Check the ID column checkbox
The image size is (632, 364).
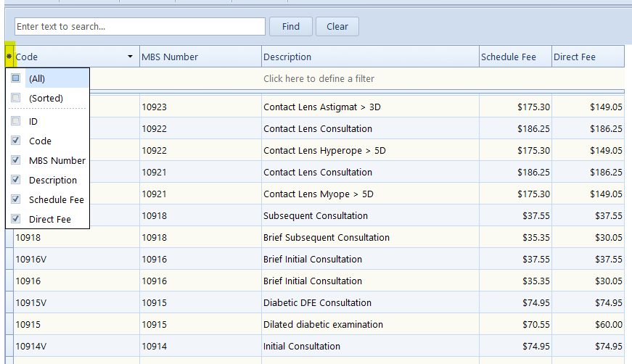point(16,122)
